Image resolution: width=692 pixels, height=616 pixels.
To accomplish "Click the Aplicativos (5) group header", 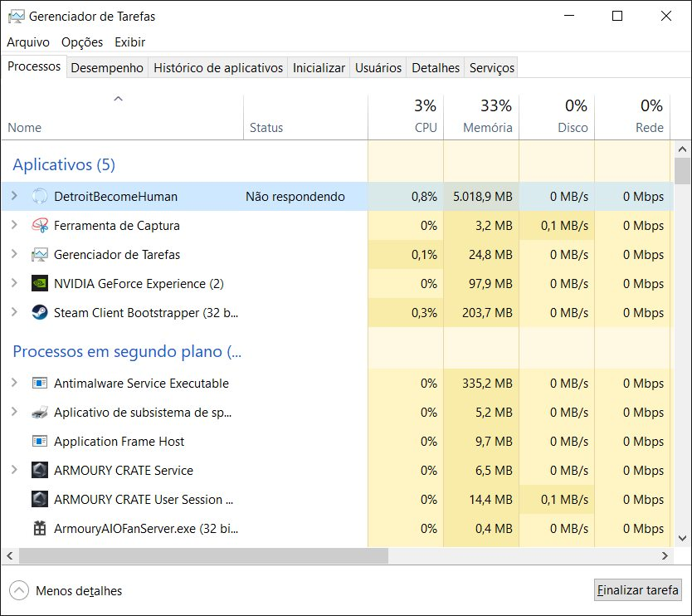I will pyautogui.click(x=64, y=164).
